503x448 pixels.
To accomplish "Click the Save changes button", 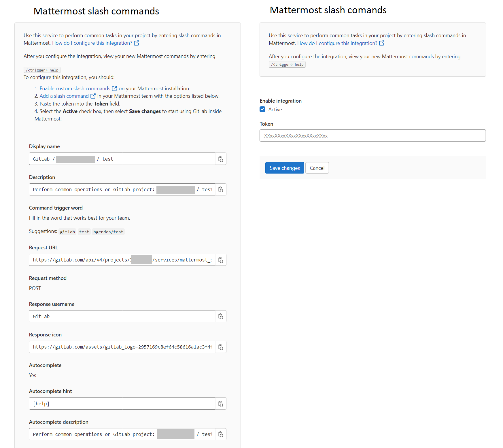I will (x=284, y=168).
